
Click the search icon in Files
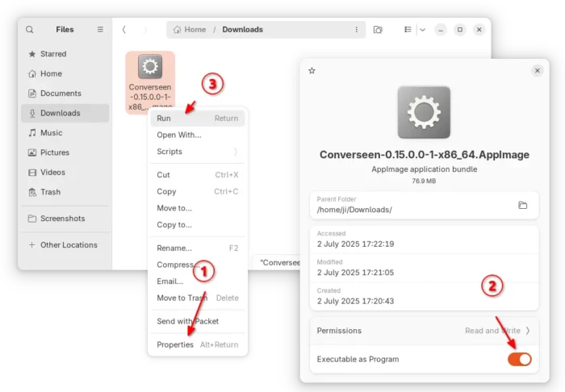[30, 29]
